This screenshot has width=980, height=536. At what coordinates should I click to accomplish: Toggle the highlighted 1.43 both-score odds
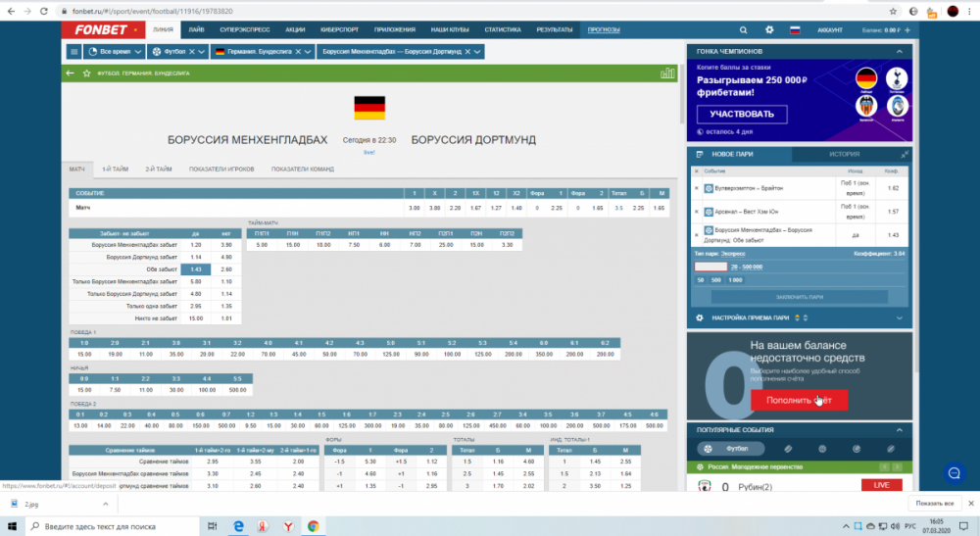coord(196,268)
